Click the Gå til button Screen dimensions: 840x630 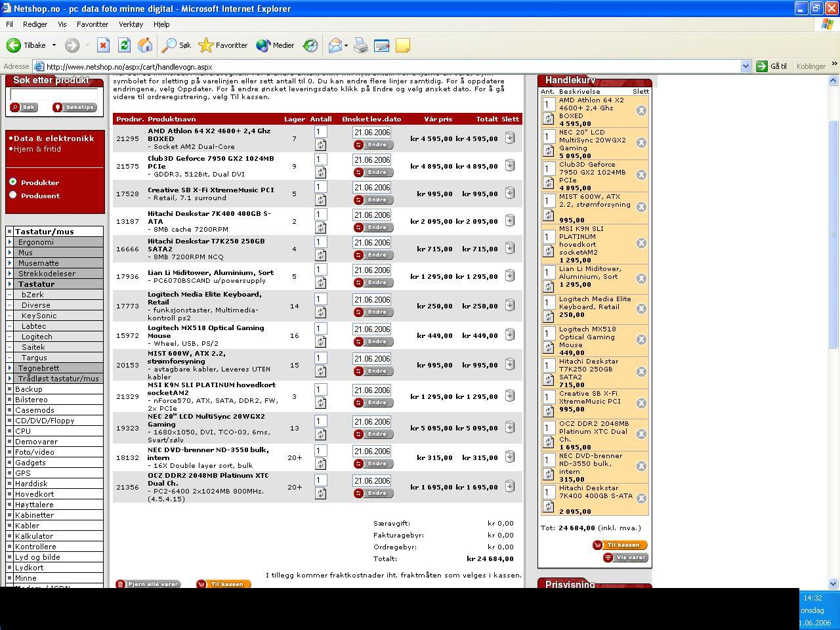(771, 66)
